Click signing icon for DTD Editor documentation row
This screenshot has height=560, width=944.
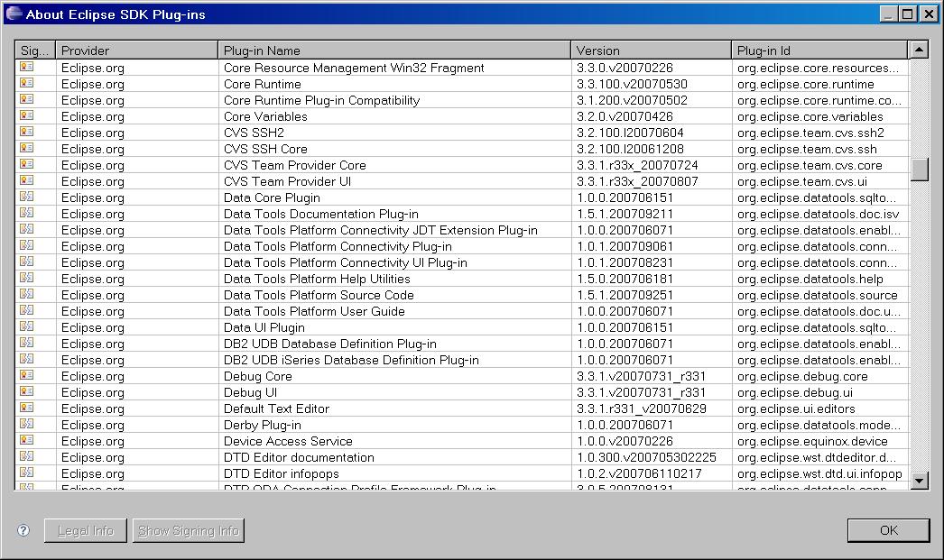pos(26,456)
